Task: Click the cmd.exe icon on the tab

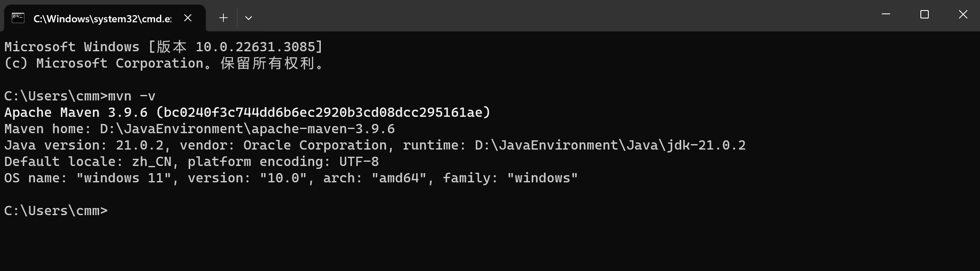Action: coord(17,18)
